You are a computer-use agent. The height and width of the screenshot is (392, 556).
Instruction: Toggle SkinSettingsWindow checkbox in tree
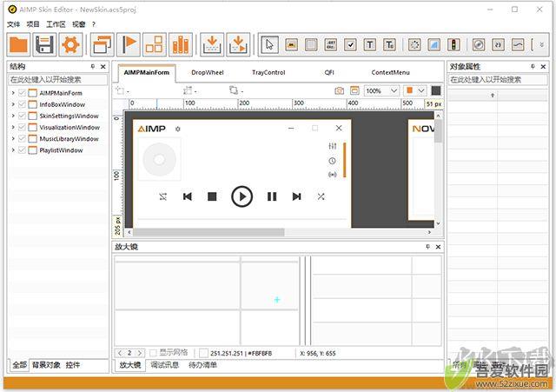(22, 116)
